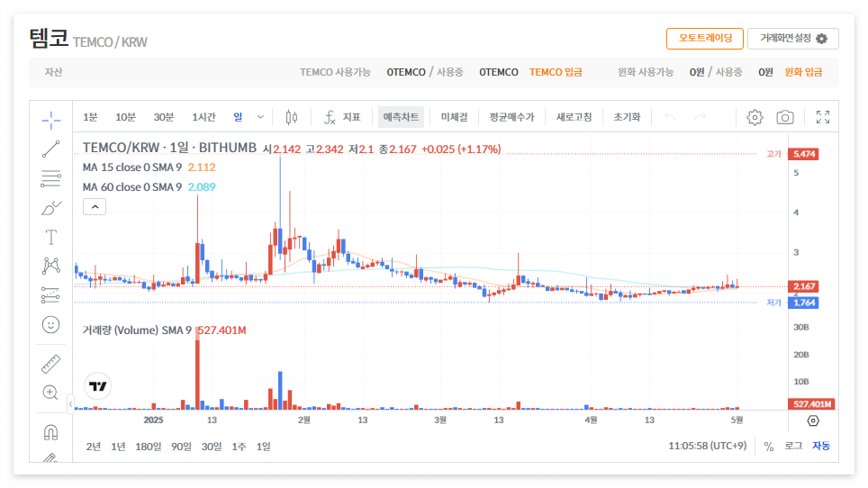The width and height of the screenshot is (868, 488).
Task: Collapse the indicator legend with caret button
Action: 95,207
